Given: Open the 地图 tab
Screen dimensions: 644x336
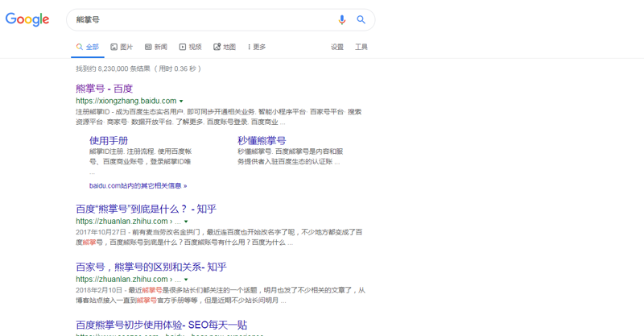Looking at the screenshot, I should click(x=225, y=47).
